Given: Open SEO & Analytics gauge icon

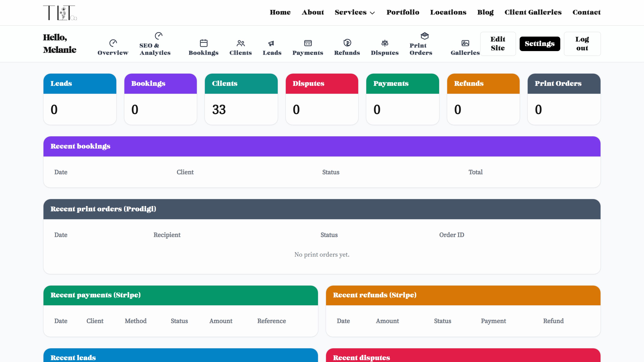Looking at the screenshot, I should [x=159, y=36].
